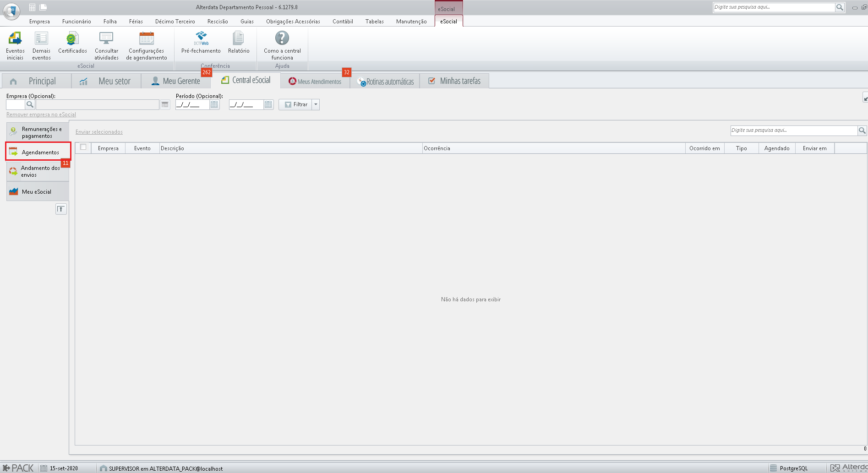Sort grid by the Descrição column header

pos(291,148)
